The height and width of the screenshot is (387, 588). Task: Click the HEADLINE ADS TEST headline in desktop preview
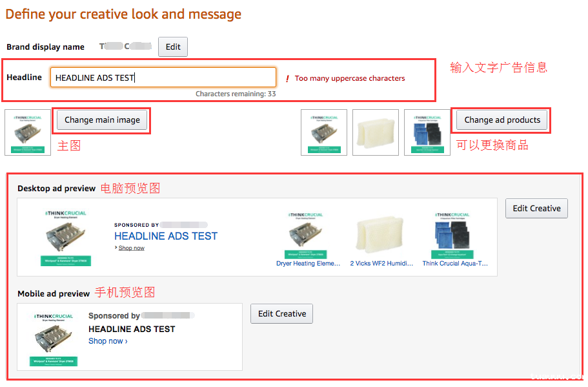[166, 236]
